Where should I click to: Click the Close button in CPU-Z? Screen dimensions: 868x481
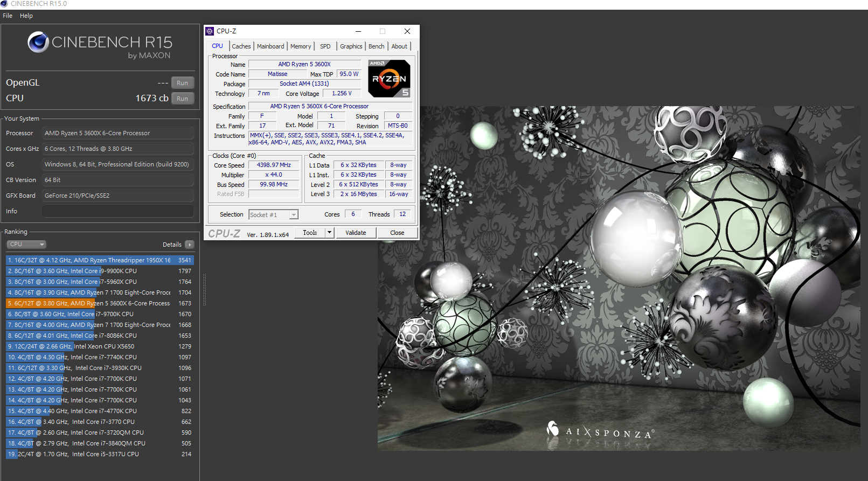coord(397,233)
